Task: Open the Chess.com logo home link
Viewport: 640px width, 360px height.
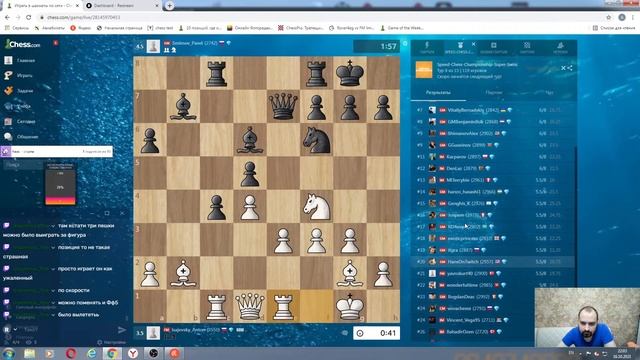Action: 22,44
